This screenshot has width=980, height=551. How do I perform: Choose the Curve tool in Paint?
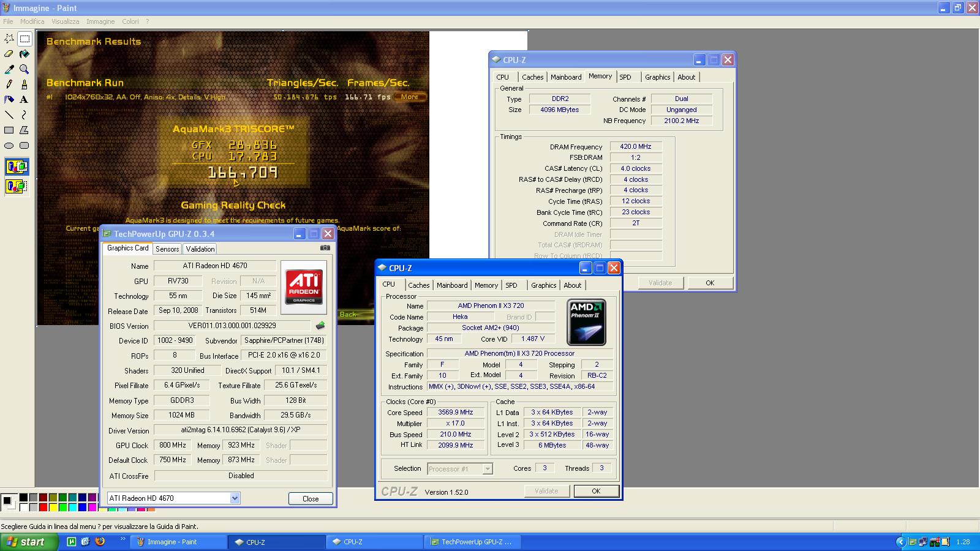pyautogui.click(x=24, y=115)
